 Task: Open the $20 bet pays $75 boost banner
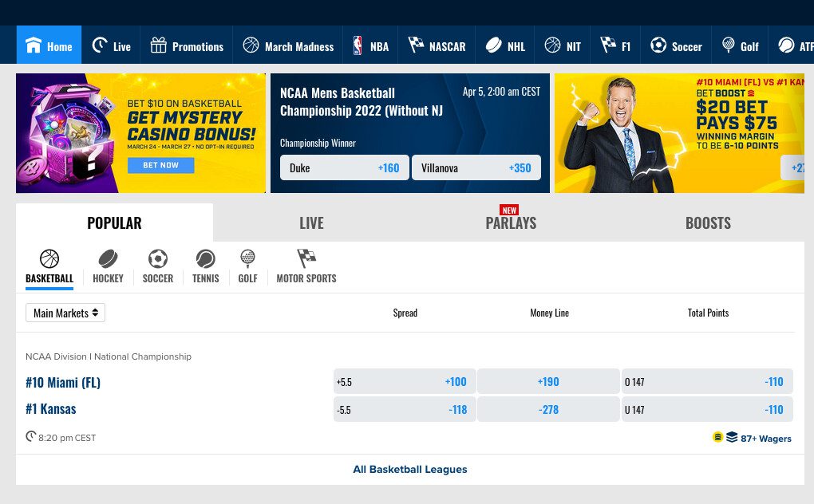(679, 133)
